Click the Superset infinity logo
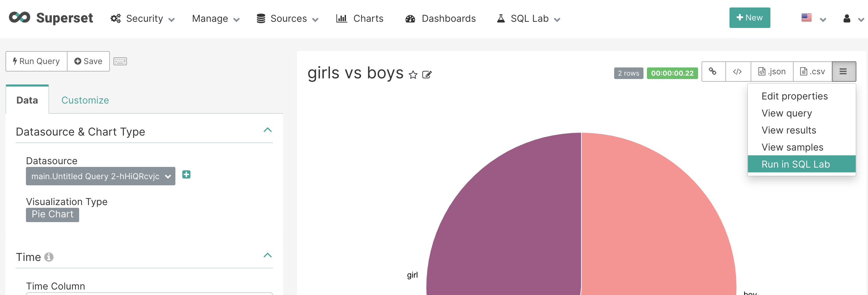The height and width of the screenshot is (295, 868). (20, 18)
